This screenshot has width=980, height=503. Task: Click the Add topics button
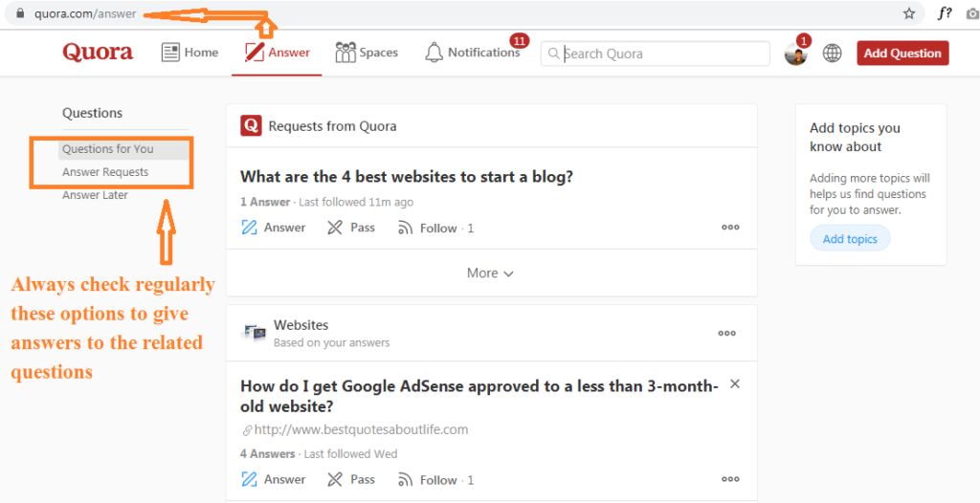850,239
